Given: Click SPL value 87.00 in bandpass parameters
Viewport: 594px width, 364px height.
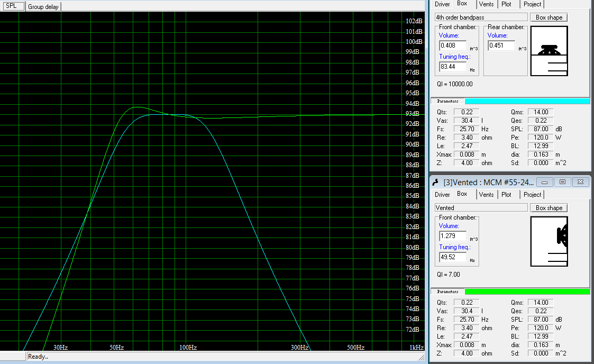Looking at the screenshot, I should click(x=541, y=129).
